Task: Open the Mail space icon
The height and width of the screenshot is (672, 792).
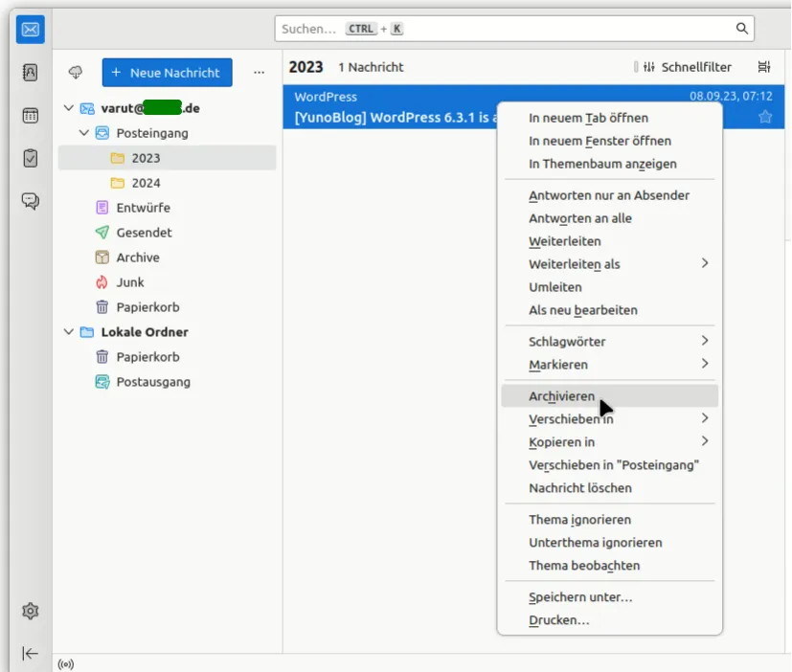Action: (30, 29)
